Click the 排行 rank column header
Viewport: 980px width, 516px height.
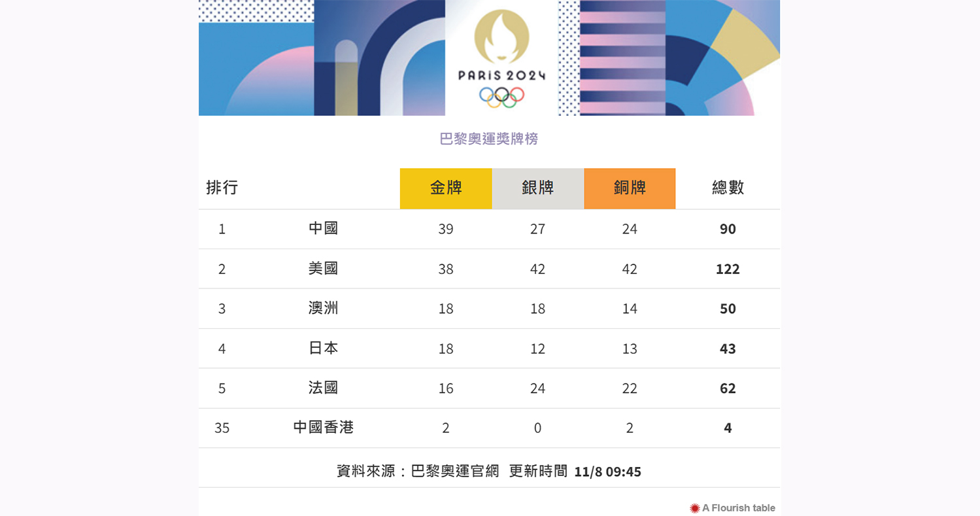click(x=222, y=188)
